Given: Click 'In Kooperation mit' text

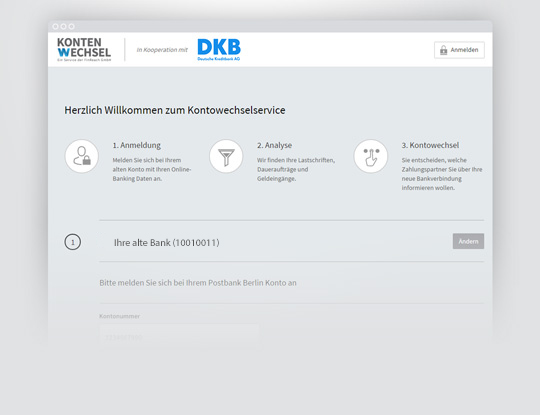Looking at the screenshot, I should click(x=162, y=50).
